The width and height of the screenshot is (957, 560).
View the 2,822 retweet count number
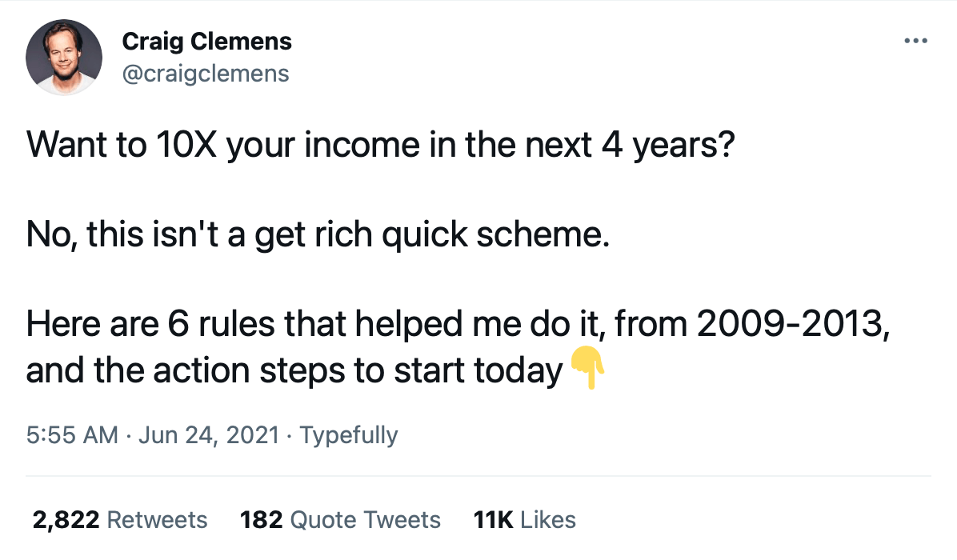pyautogui.click(x=66, y=520)
